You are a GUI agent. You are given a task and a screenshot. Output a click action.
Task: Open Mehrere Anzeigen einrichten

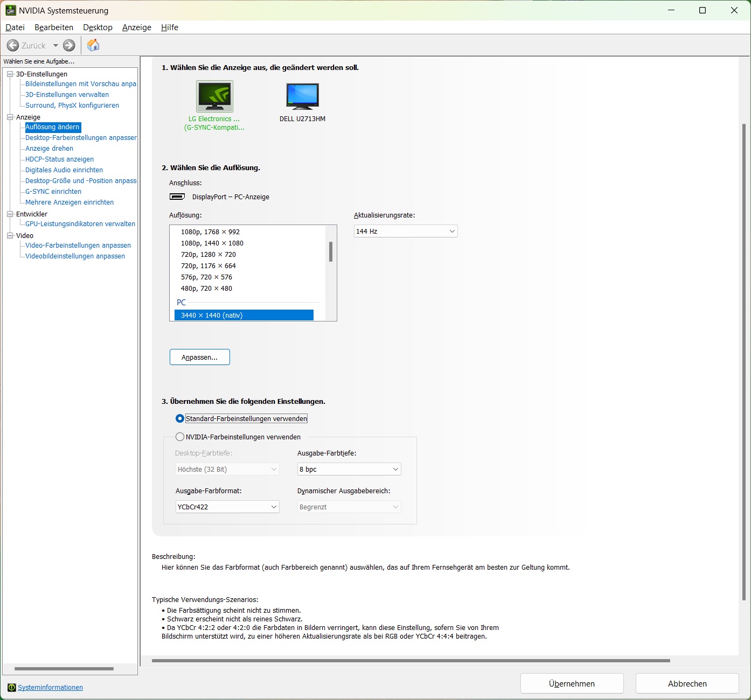coord(69,202)
